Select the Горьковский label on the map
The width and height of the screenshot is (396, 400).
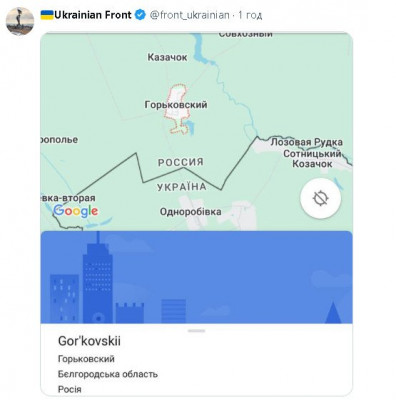(x=176, y=105)
